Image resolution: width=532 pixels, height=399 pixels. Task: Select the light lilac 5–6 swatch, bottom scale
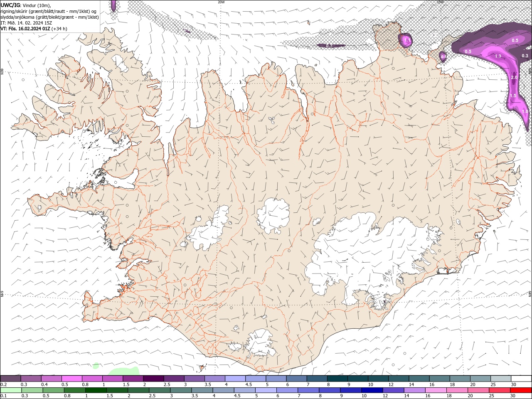[266, 390]
